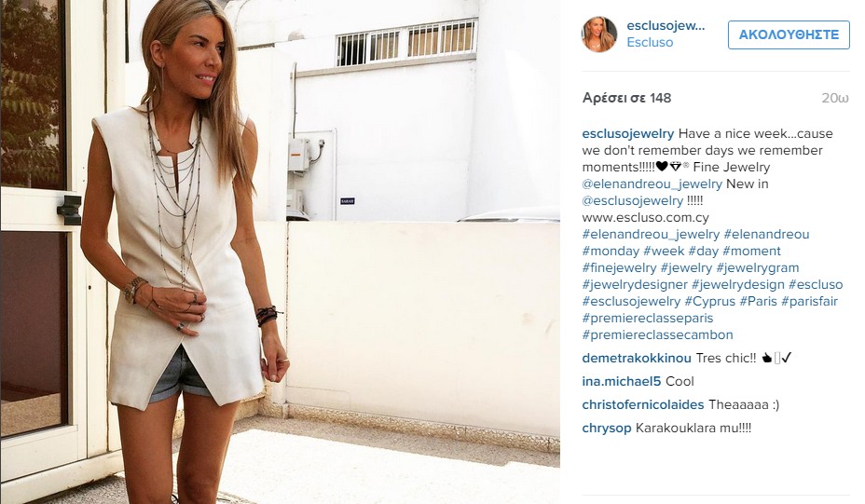Click the main post photo
Screen dimensions: 865x504
281,252
